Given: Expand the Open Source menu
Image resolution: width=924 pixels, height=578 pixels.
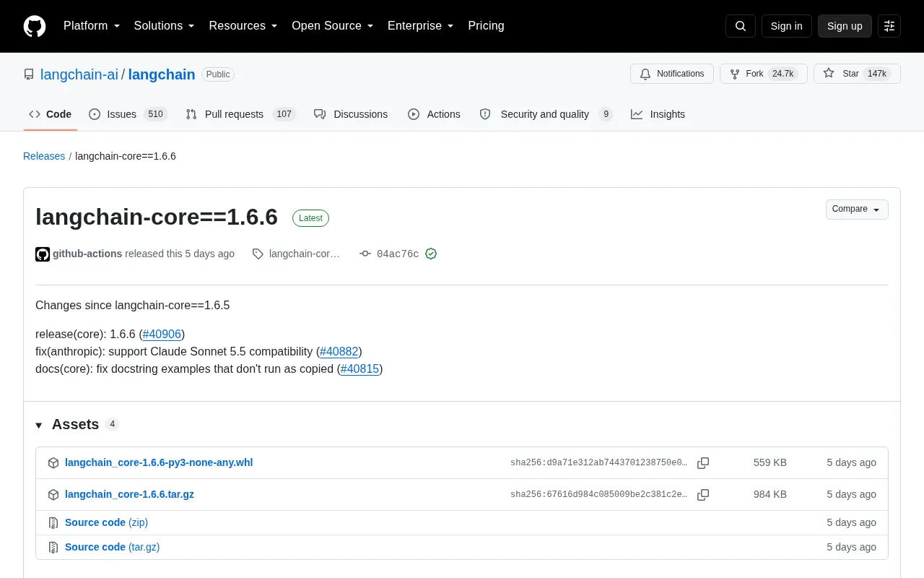Looking at the screenshot, I should pyautogui.click(x=333, y=26).
